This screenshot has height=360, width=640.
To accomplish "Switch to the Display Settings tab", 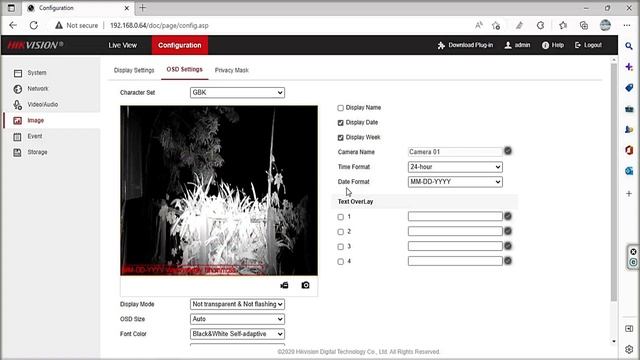I will pos(134,70).
